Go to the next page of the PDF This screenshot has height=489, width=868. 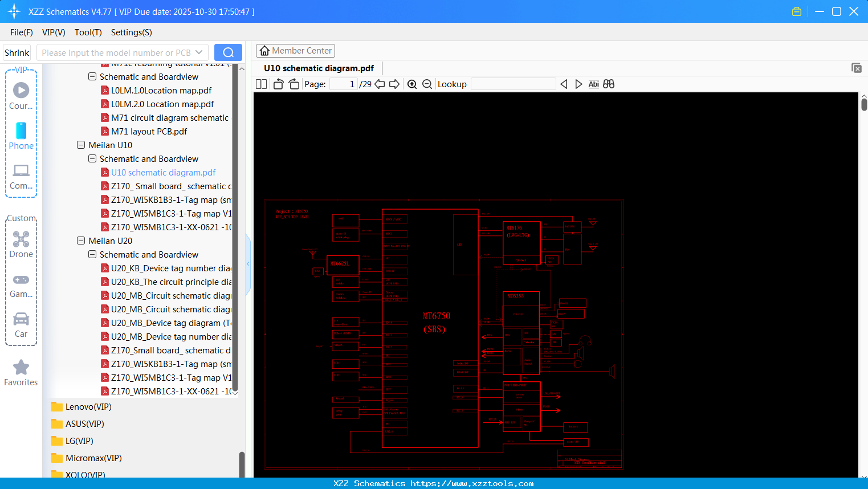coord(394,84)
